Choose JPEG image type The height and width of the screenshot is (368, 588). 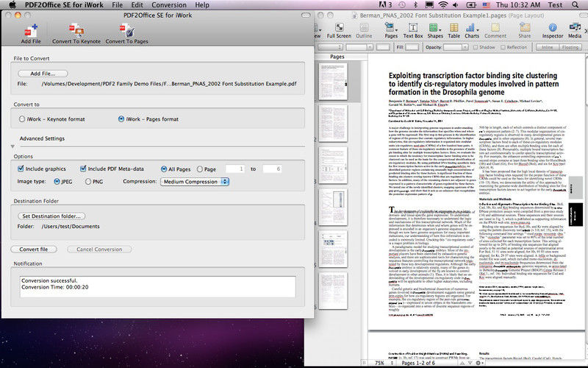[57, 181]
